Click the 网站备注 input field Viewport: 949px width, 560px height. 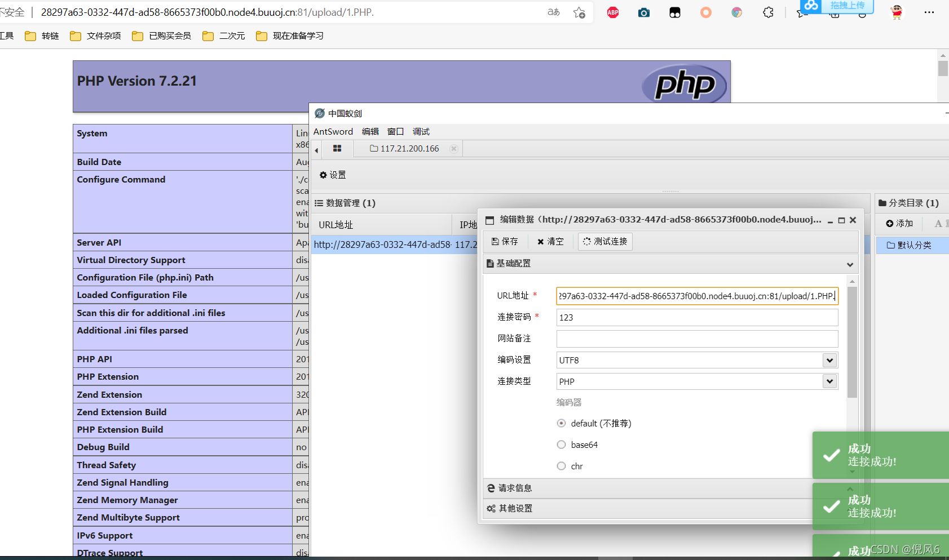[x=697, y=339]
